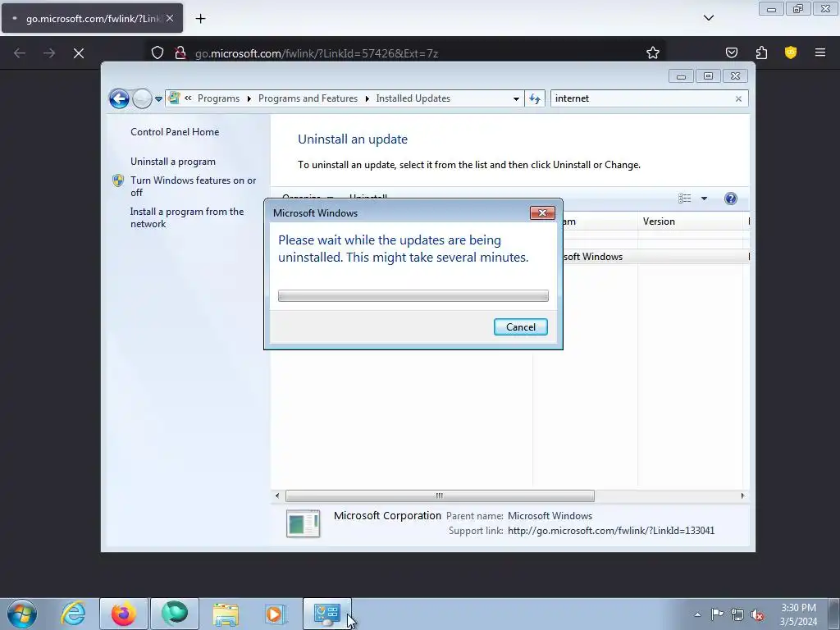This screenshot has height=630, width=840.
Task: Open Firefox extensions puzzle icon
Action: pyautogui.click(x=761, y=52)
